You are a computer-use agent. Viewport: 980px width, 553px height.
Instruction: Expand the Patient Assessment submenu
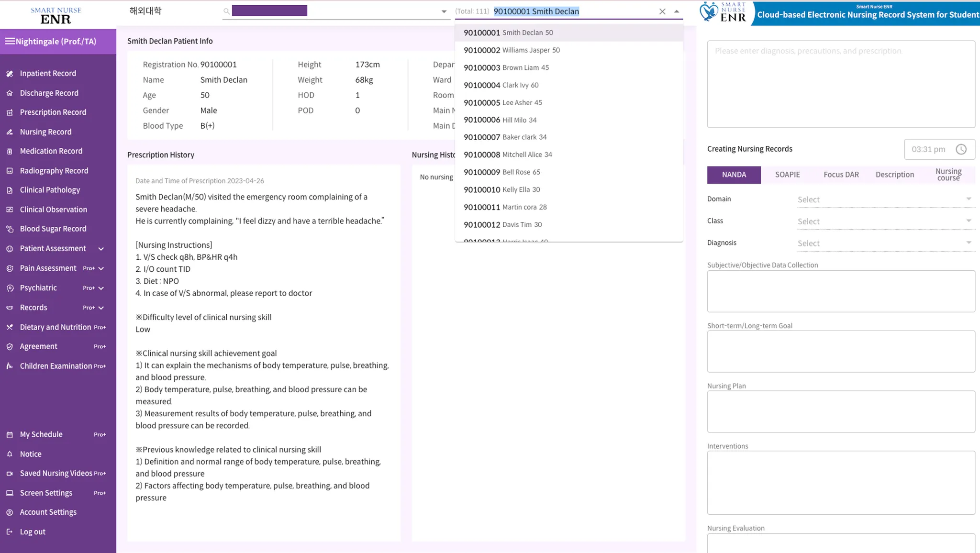point(101,249)
